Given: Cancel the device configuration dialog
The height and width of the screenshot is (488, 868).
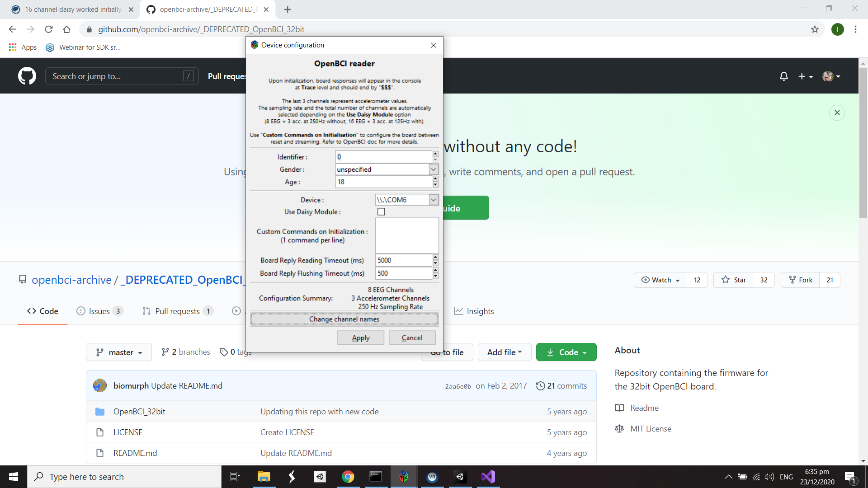Looking at the screenshot, I should pyautogui.click(x=412, y=338).
